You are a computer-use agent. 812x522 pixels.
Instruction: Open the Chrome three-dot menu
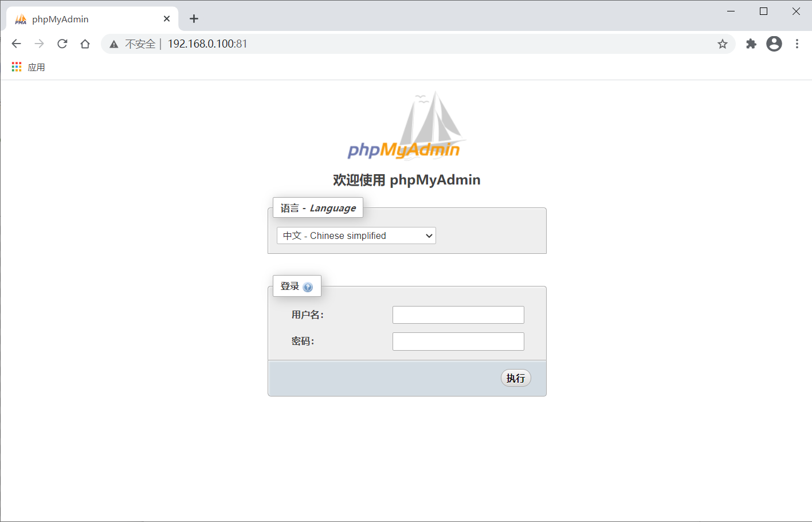click(x=797, y=44)
